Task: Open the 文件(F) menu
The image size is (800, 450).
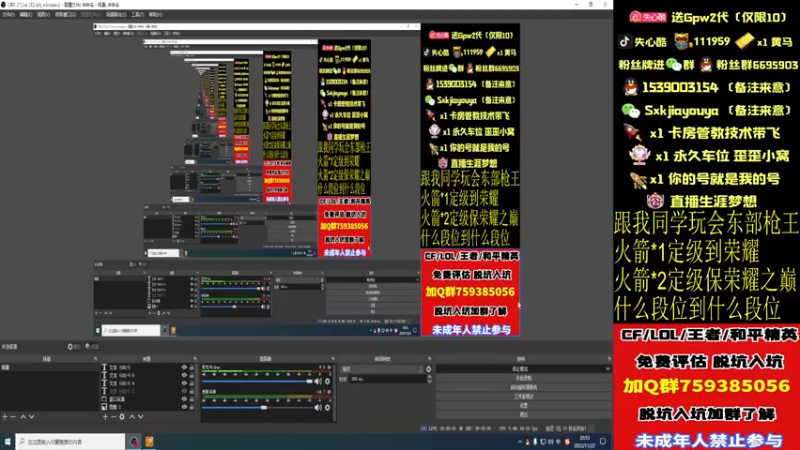Action: 8,15
